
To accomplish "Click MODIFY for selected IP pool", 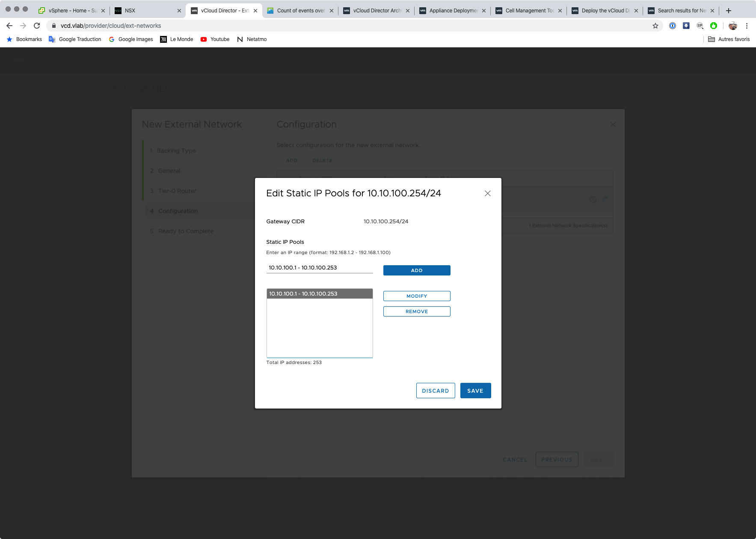I will coord(416,296).
